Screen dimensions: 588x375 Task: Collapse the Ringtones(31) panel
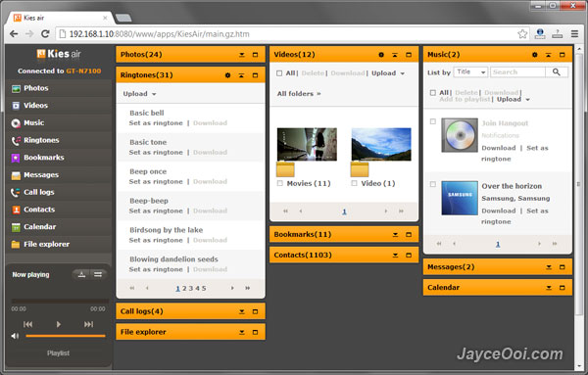(241, 75)
